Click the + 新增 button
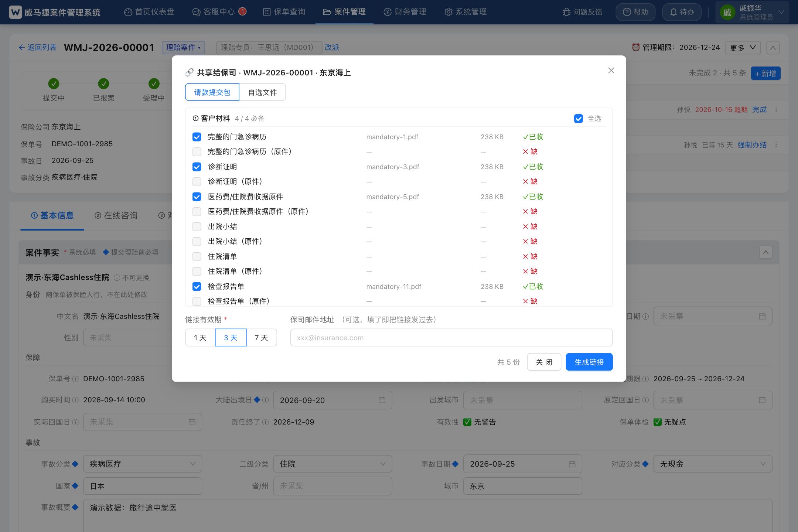798x532 pixels. pos(765,74)
